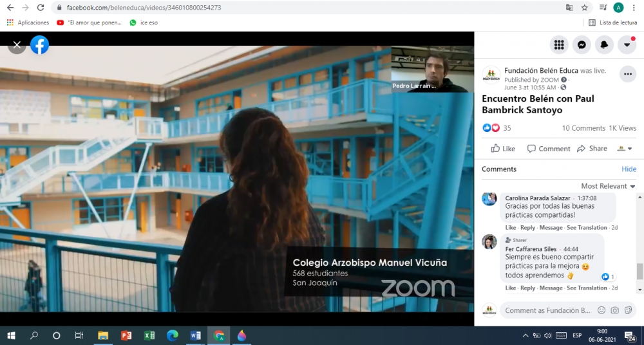The image size is (644, 345).
Task: Show hidden system tray icons
Action: (526, 335)
